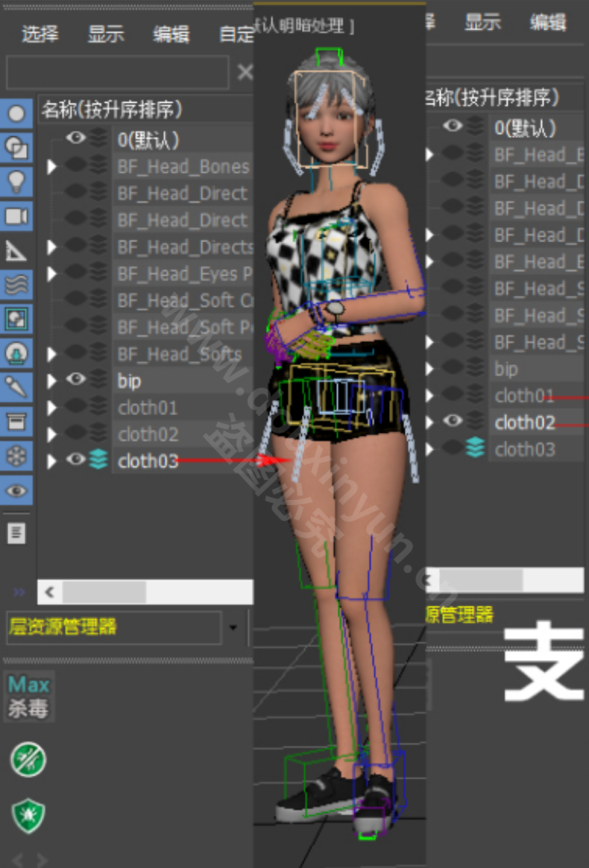Open the 层资源管理器 dropdown arrow
The image size is (589, 868).
click(233, 627)
